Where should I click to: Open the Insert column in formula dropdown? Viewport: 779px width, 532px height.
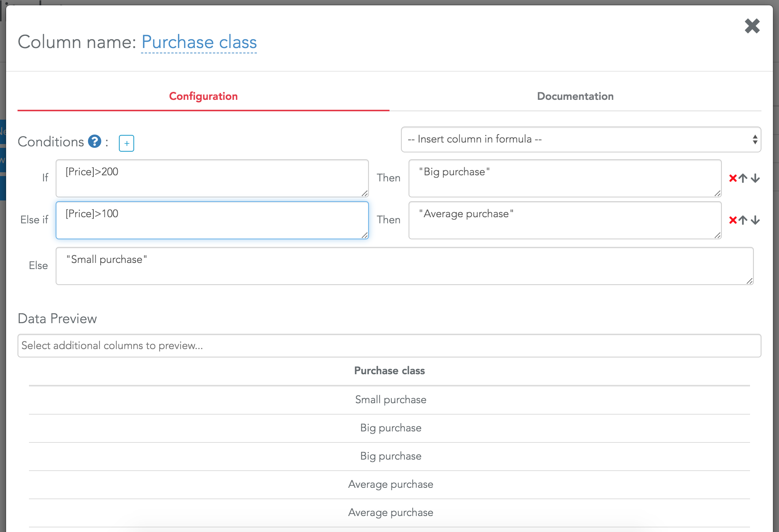click(581, 139)
